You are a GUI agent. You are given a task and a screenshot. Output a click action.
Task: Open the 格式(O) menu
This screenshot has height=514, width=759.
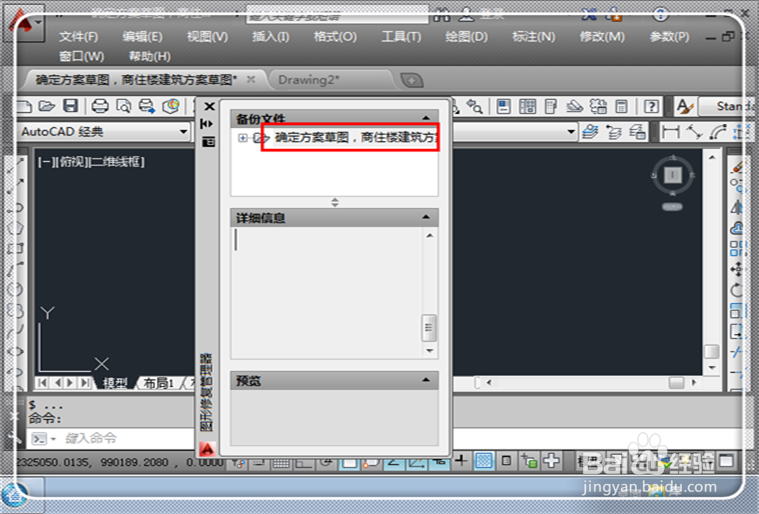click(x=335, y=37)
